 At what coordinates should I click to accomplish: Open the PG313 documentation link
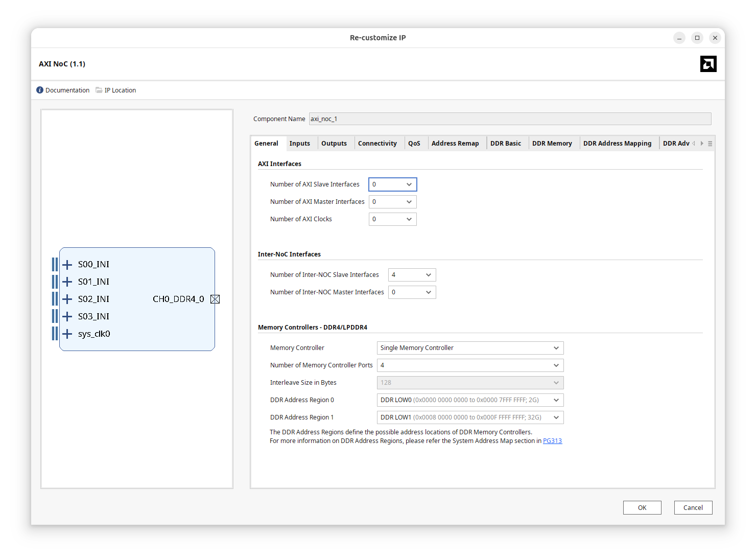[x=552, y=441]
